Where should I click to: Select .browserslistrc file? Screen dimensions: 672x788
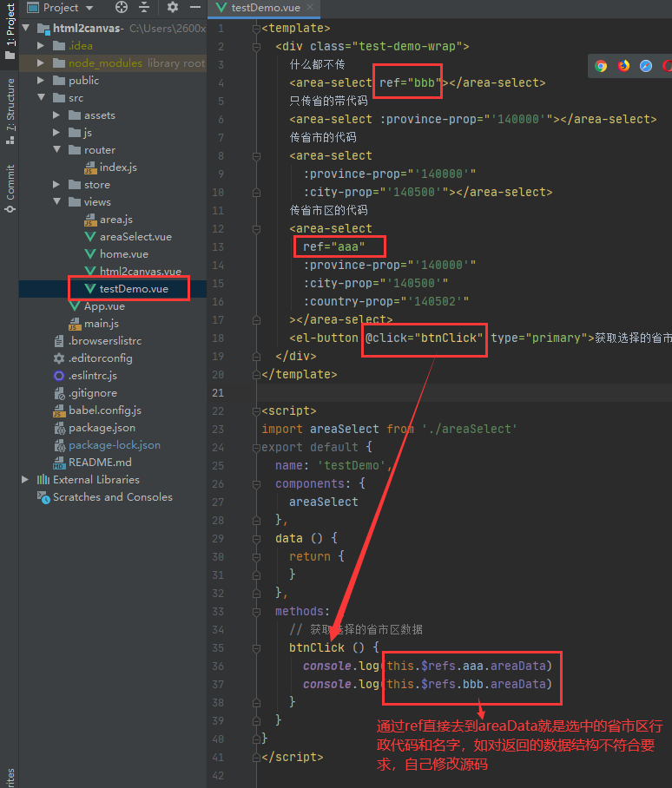[x=105, y=341]
